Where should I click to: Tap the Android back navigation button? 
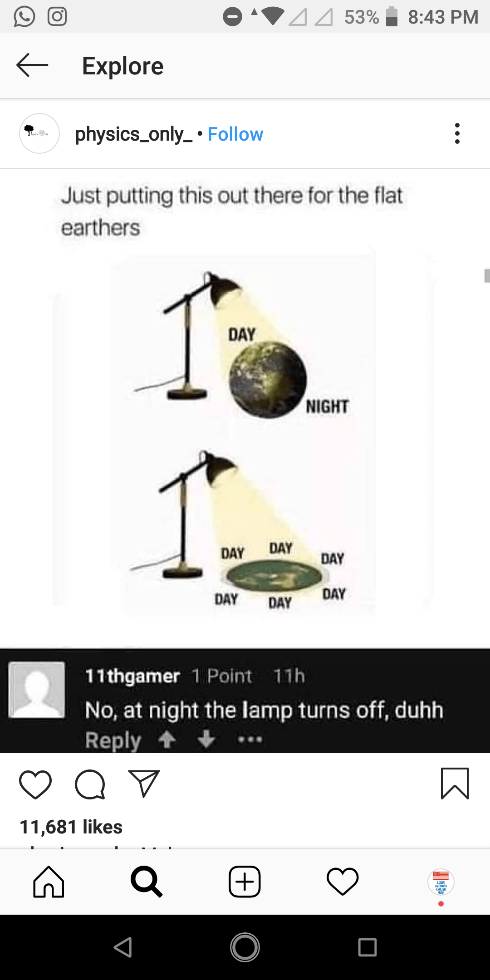point(123,947)
